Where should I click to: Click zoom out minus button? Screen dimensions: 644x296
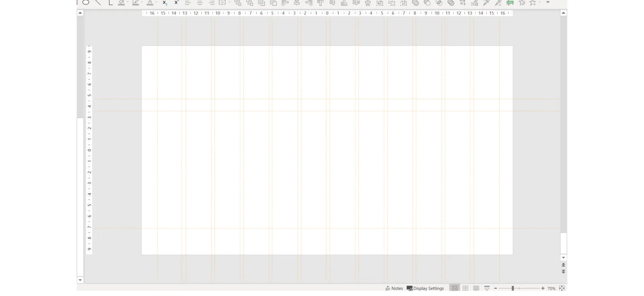click(x=496, y=288)
